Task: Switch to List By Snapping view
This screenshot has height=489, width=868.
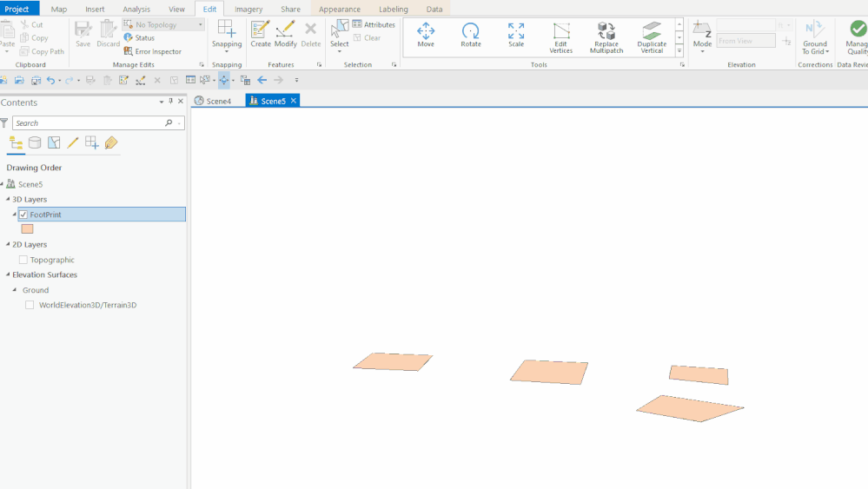Action: coord(92,142)
